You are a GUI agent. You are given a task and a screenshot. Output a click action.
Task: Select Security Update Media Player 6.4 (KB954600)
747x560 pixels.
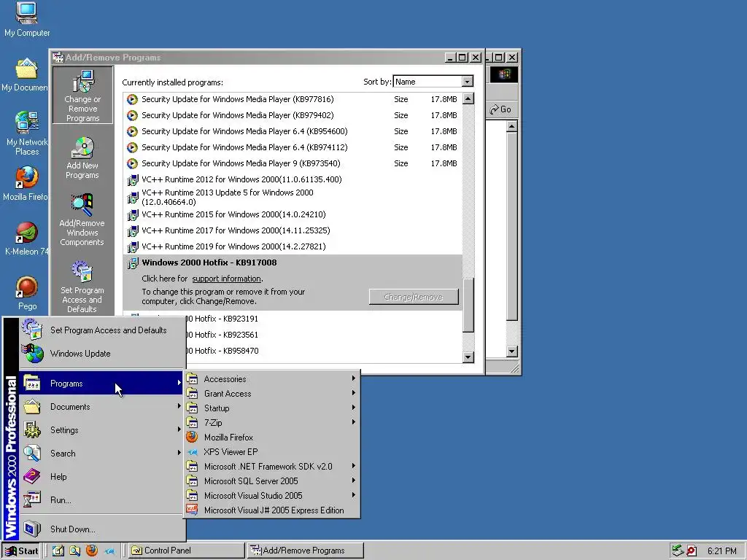tap(293, 131)
